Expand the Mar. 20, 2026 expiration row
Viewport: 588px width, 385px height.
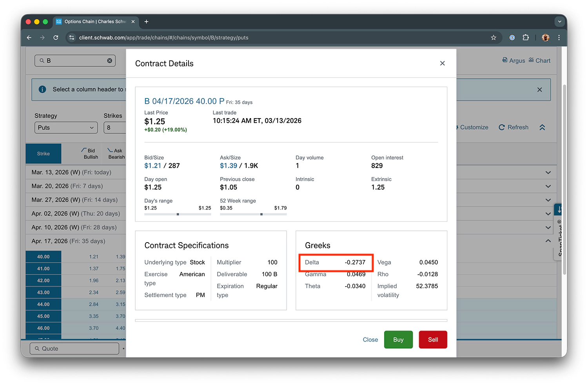(548, 186)
